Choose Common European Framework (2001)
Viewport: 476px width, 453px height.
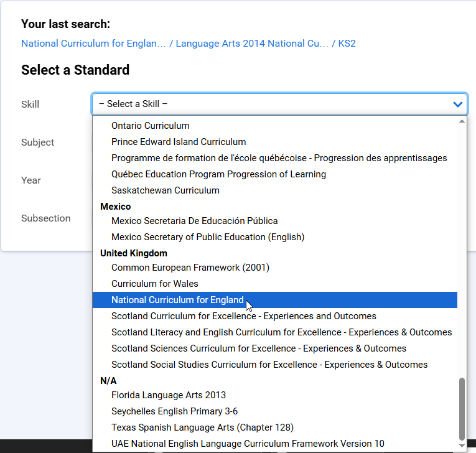coord(275,268)
